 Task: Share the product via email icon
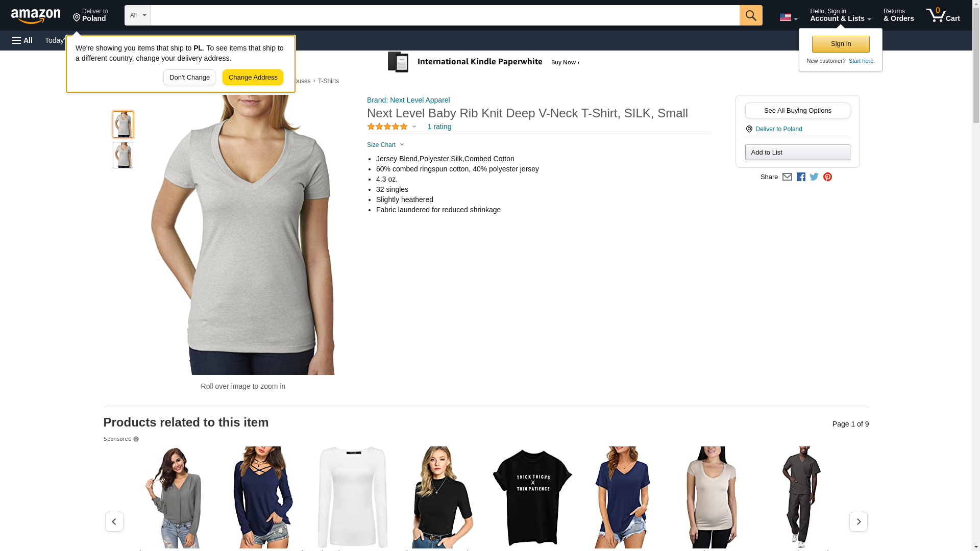[787, 177]
